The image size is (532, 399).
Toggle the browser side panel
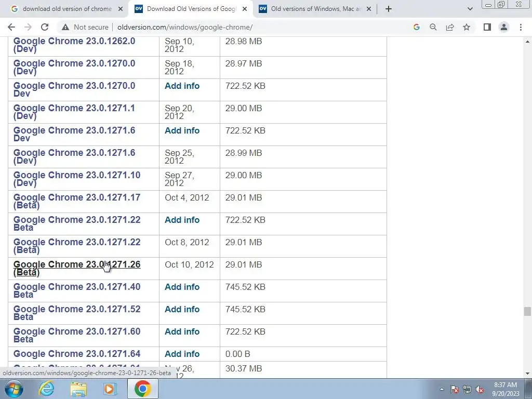[x=487, y=27]
